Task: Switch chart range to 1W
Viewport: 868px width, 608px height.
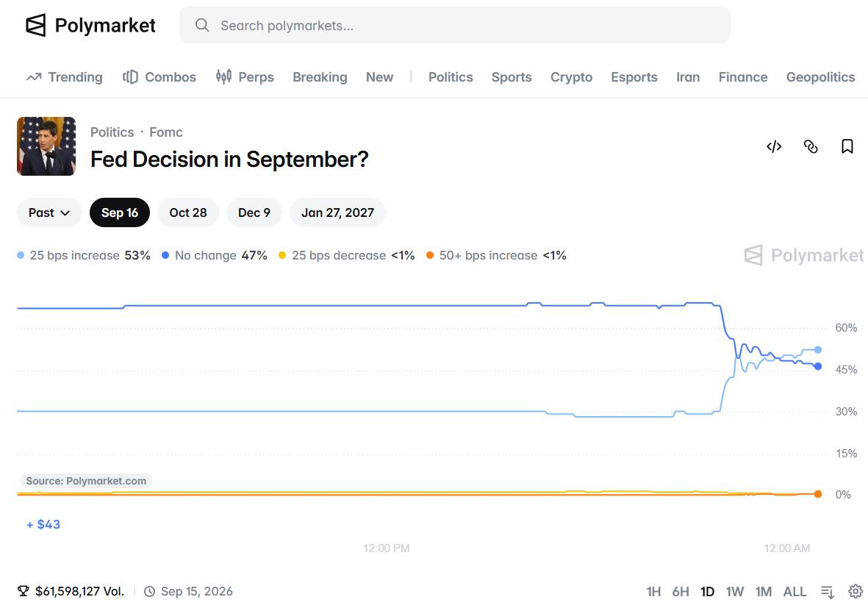Action: coord(734,591)
